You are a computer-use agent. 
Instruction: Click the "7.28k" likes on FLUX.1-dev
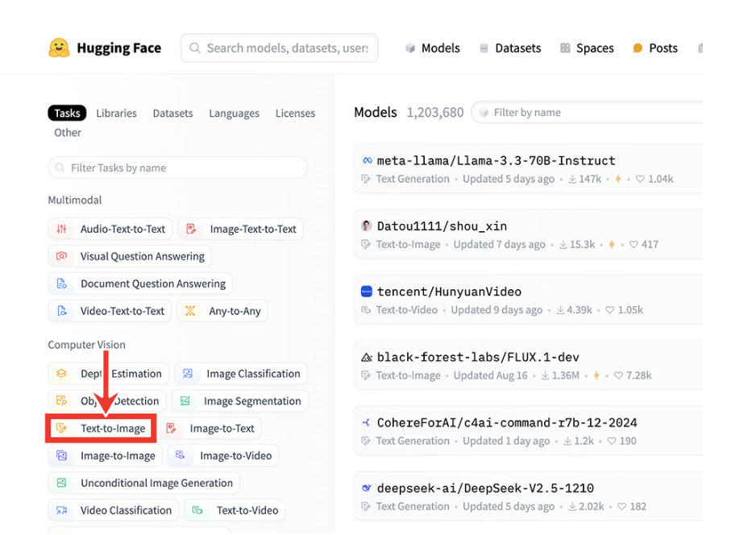638,375
